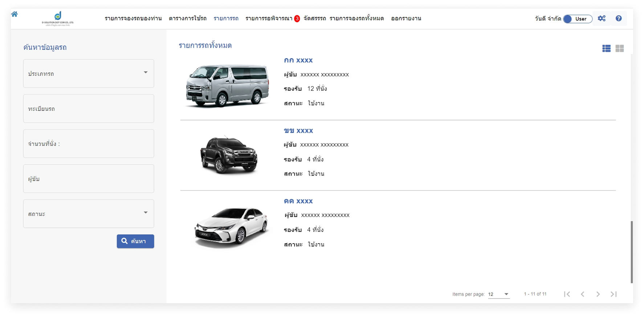
Task: Open รายการรถ menu
Action: coord(226,19)
